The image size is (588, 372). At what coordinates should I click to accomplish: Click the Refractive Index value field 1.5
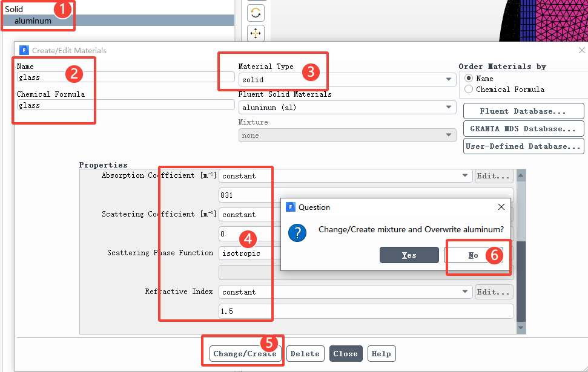(366, 312)
